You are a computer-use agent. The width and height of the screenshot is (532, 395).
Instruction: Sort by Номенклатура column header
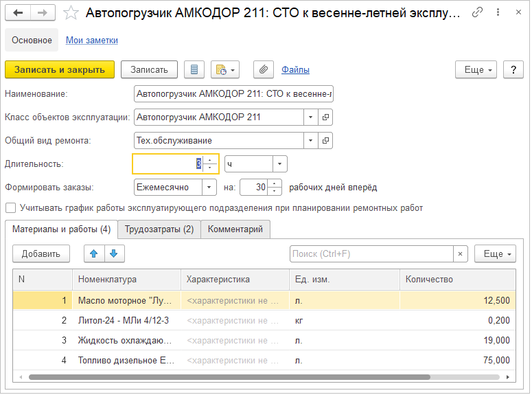pos(126,280)
